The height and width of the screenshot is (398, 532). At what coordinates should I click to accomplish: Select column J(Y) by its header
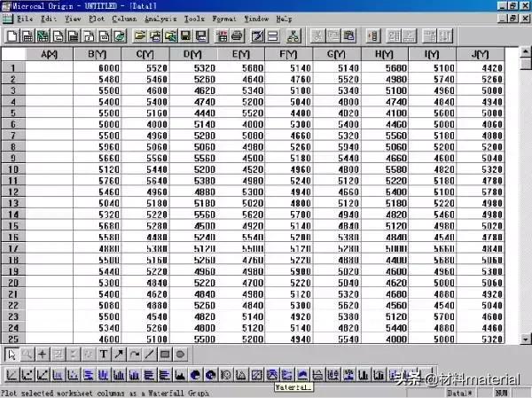tap(480, 54)
